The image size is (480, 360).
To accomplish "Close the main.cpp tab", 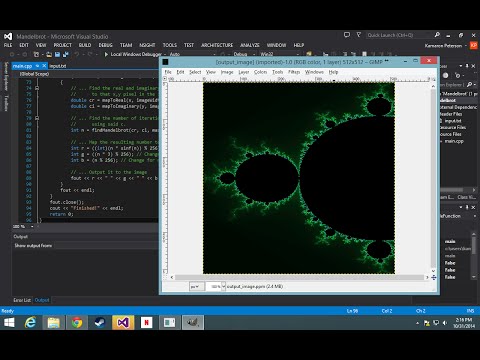I will (x=44, y=66).
